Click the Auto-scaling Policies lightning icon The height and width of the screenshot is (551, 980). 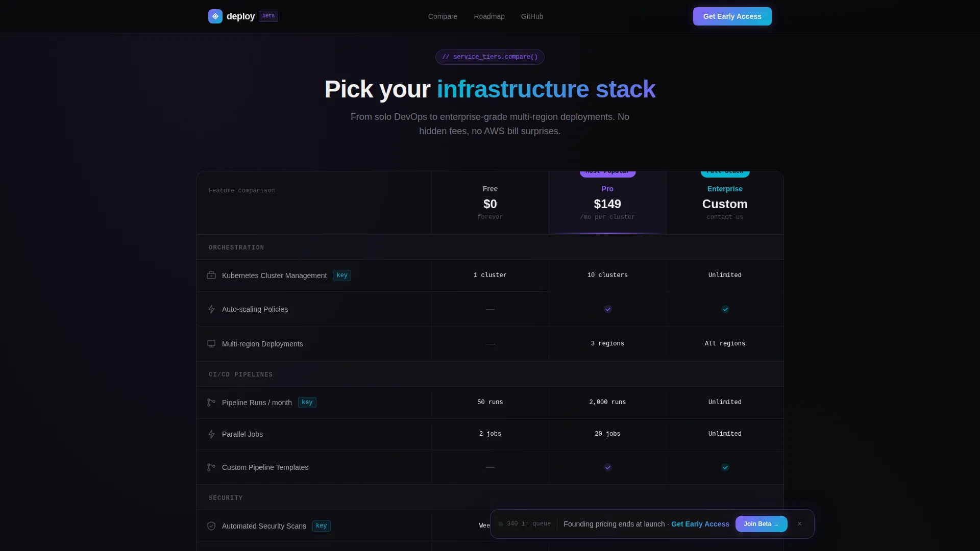[211, 309]
